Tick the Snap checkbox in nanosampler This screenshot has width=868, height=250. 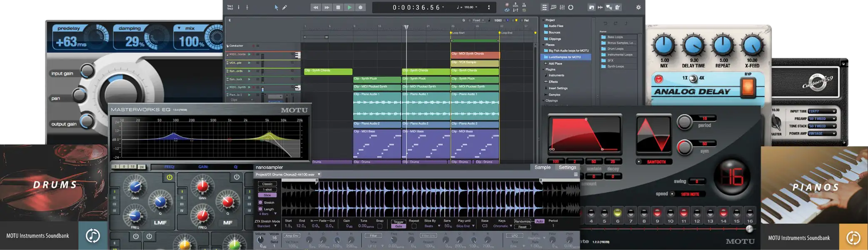pos(380,226)
